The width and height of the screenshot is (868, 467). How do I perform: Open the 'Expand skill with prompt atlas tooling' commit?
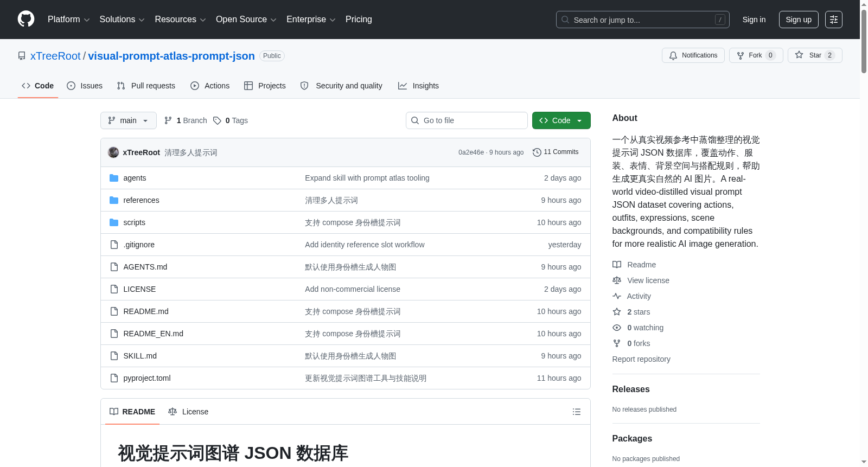click(x=367, y=178)
